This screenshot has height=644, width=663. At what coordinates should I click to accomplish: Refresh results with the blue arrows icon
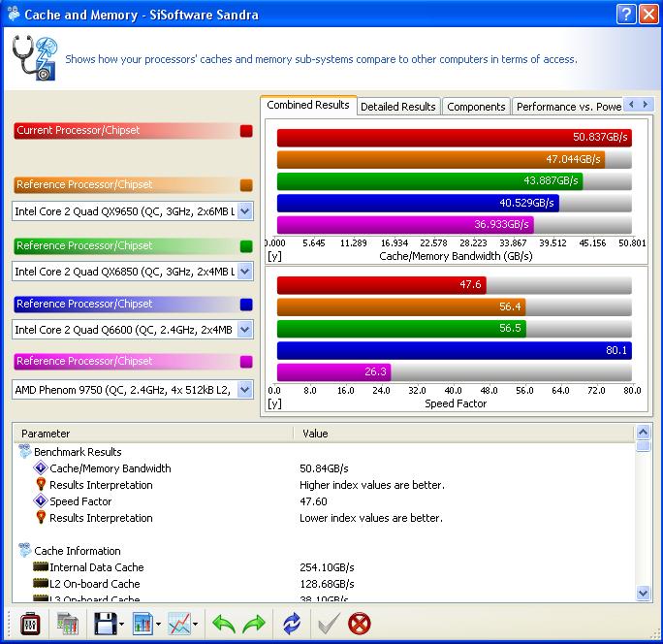point(292,624)
